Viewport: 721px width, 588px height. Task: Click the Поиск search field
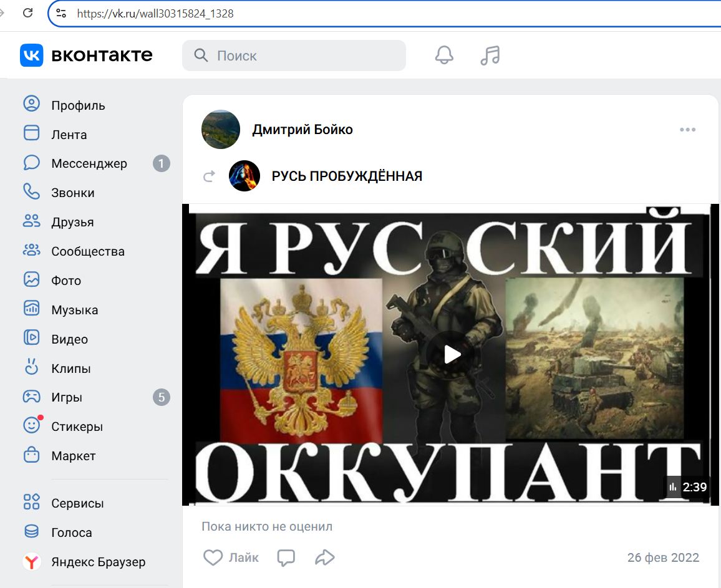(294, 55)
